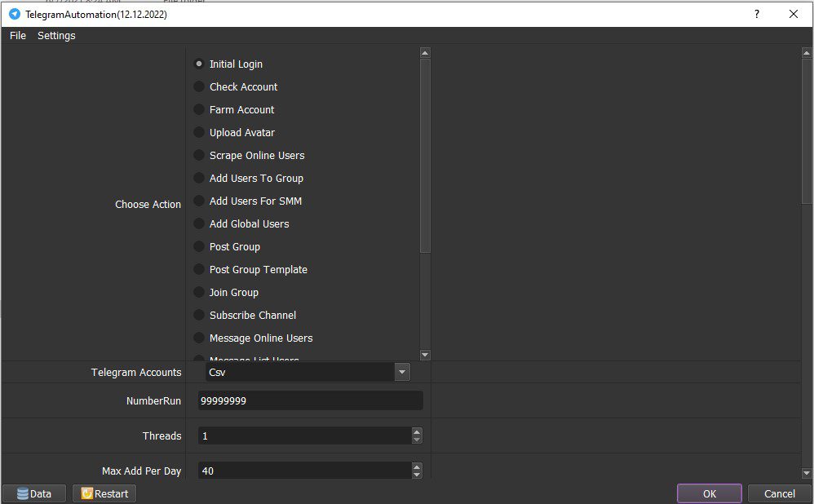Click the NumberRun label
The width and height of the screenshot is (814, 504).
tap(153, 400)
